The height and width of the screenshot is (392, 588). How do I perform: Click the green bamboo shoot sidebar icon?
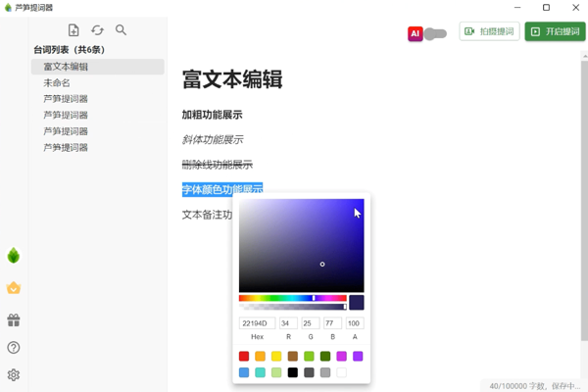click(14, 256)
